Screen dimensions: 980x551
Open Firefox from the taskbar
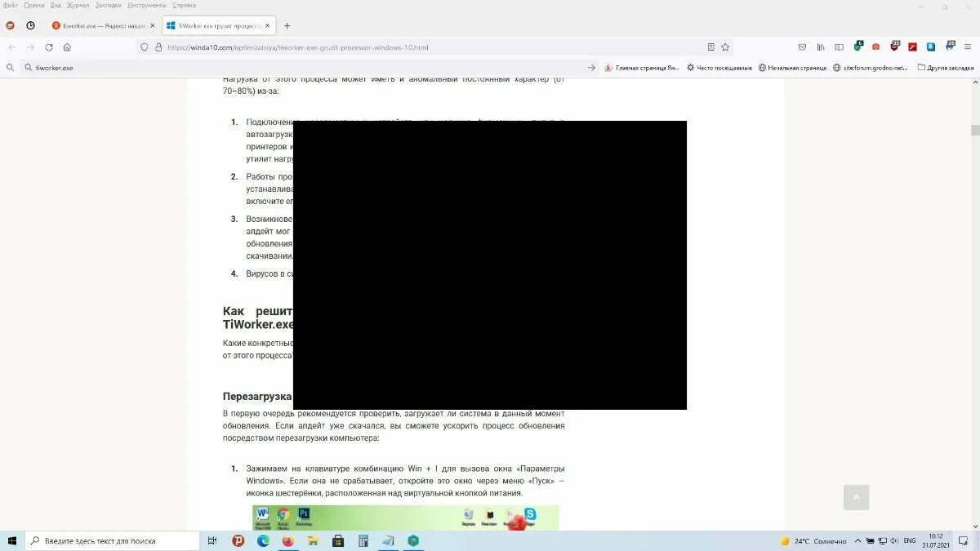point(287,540)
